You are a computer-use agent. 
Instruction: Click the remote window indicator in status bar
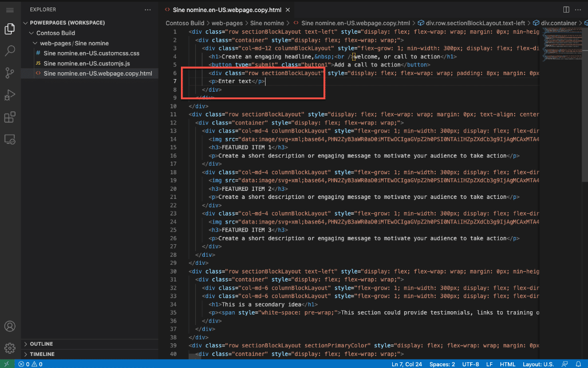(x=7, y=364)
